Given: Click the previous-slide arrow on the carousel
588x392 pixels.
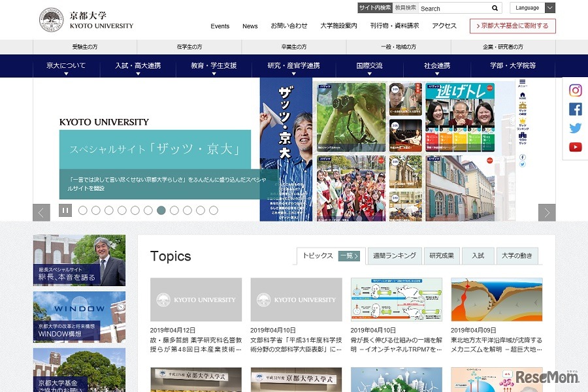Looking at the screenshot, I should tap(41, 212).
